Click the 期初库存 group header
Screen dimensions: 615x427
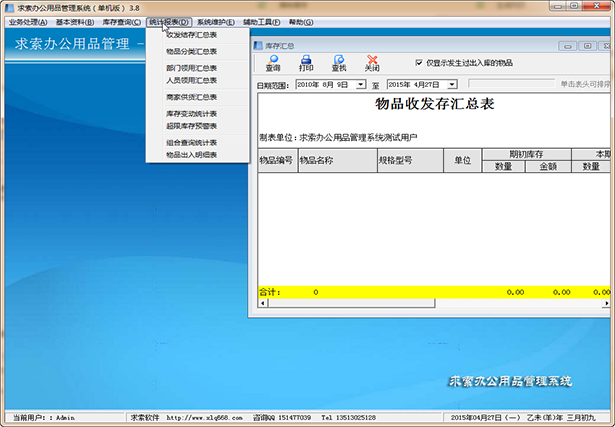[x=526, y=154]
